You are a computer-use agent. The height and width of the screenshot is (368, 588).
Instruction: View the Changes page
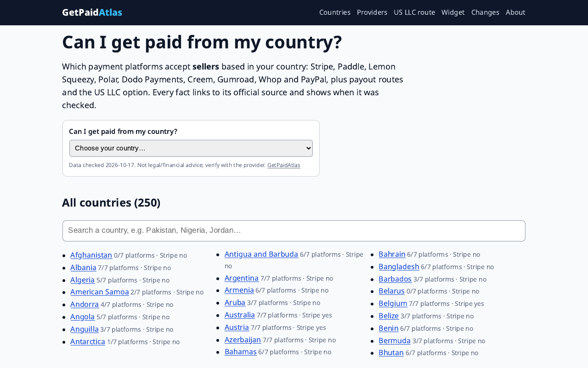point(485,12)
